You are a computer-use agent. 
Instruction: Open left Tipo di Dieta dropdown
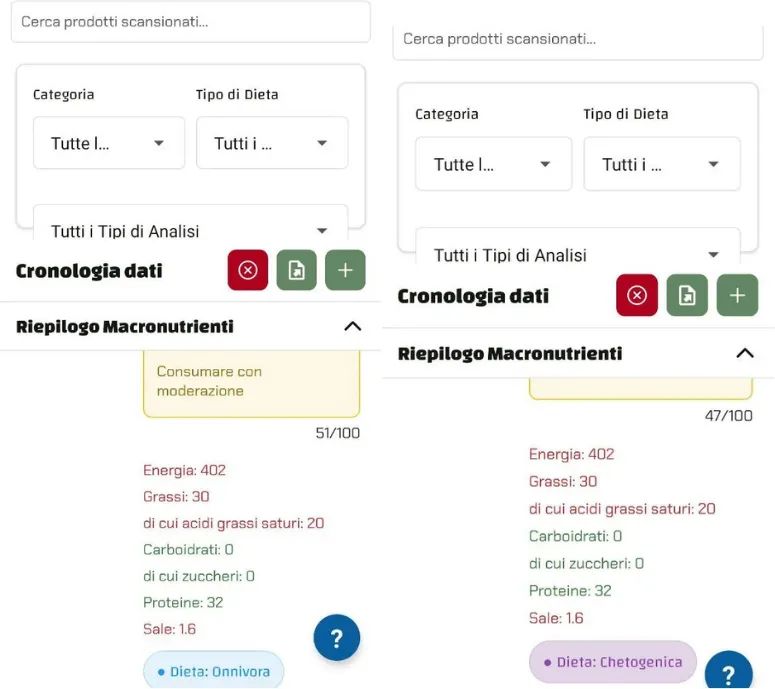(272, 143)
